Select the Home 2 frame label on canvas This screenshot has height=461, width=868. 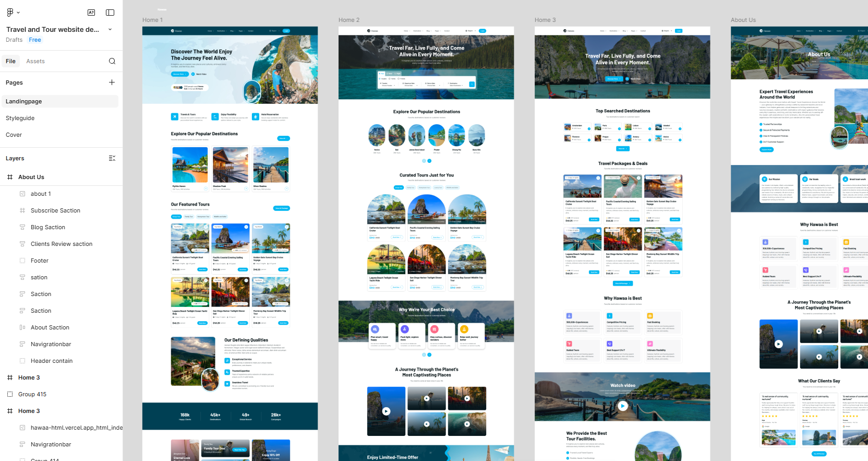tap(349, 20)
